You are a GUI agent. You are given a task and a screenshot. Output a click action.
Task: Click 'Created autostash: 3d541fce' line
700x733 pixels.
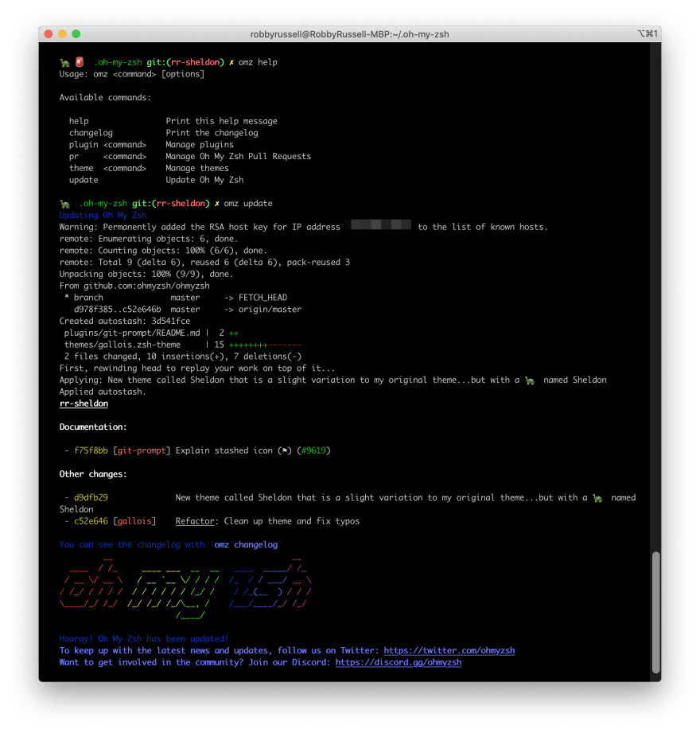(x=125, y=322)
